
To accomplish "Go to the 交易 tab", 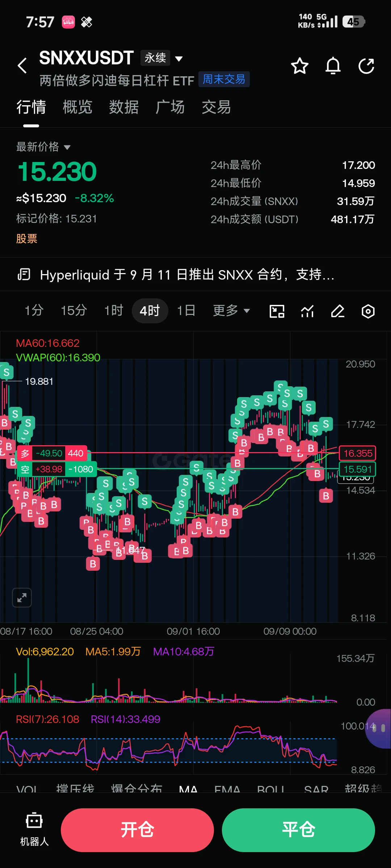I will [x=216, y=107].
